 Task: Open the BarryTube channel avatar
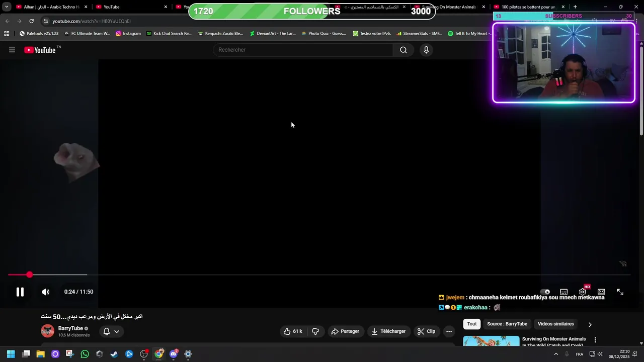point(48,331)
